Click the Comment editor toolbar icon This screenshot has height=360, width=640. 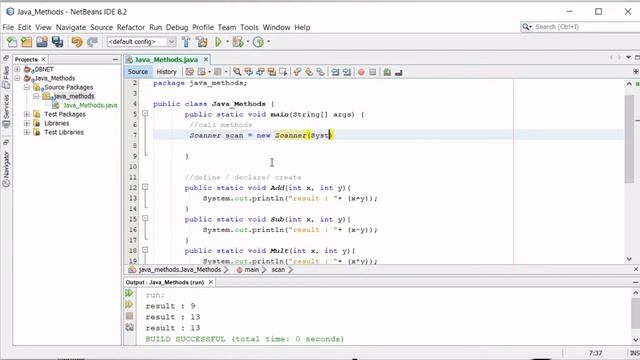tap(387, 72)
